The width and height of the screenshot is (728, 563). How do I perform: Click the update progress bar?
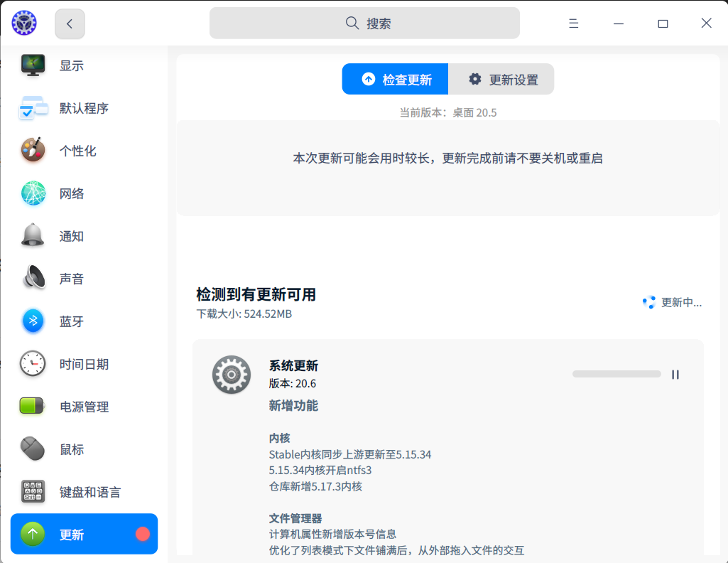click(616, 373)
